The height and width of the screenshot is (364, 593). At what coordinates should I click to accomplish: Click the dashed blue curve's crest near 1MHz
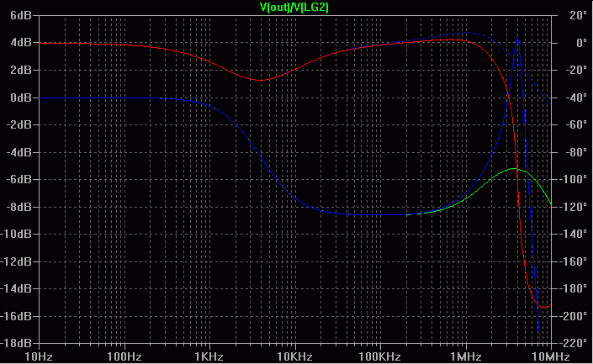[x=467, y=33]
